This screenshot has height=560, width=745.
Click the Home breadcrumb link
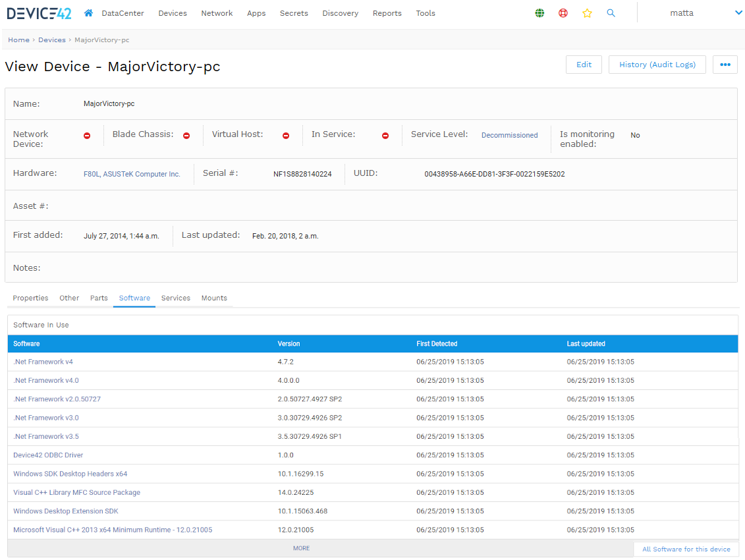18,40
